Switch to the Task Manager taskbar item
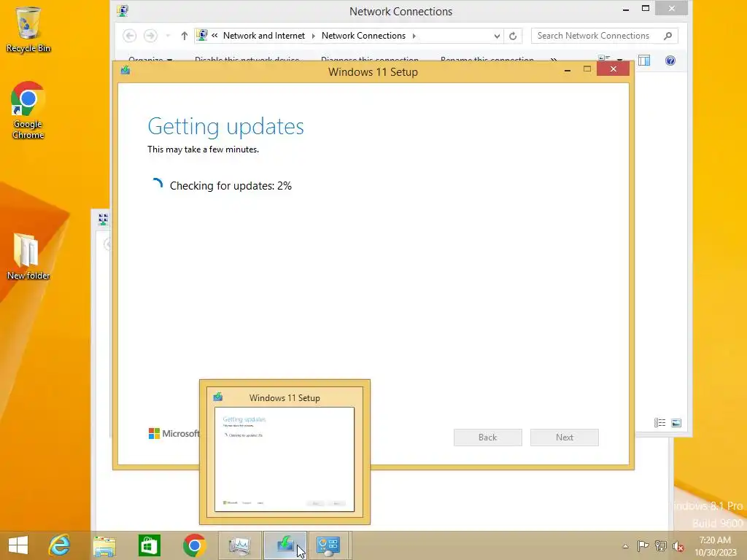The width and height of the screenshot is (747, 560). [x=239, y=545]
